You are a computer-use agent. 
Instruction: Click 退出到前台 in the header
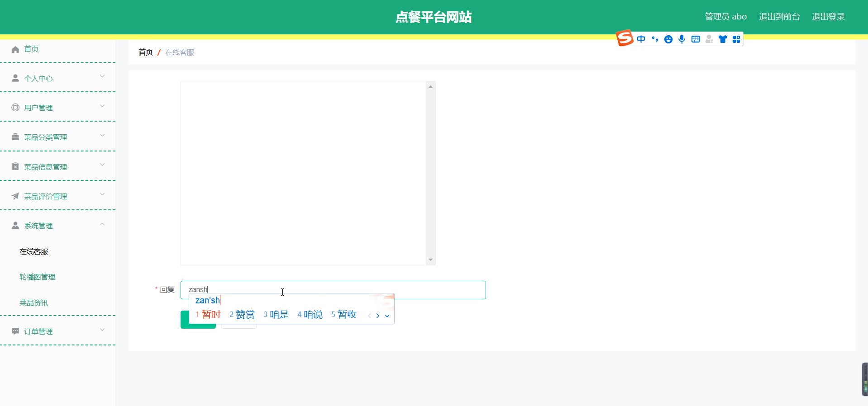[x=779, y=17]
